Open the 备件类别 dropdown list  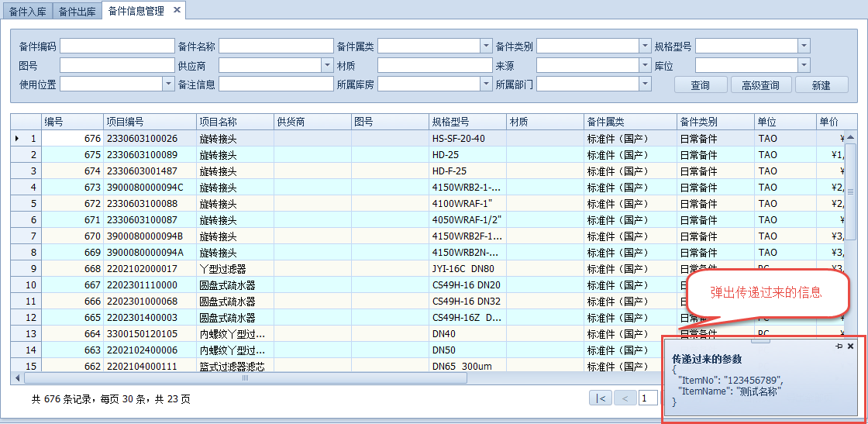click(x=645, y=47)
